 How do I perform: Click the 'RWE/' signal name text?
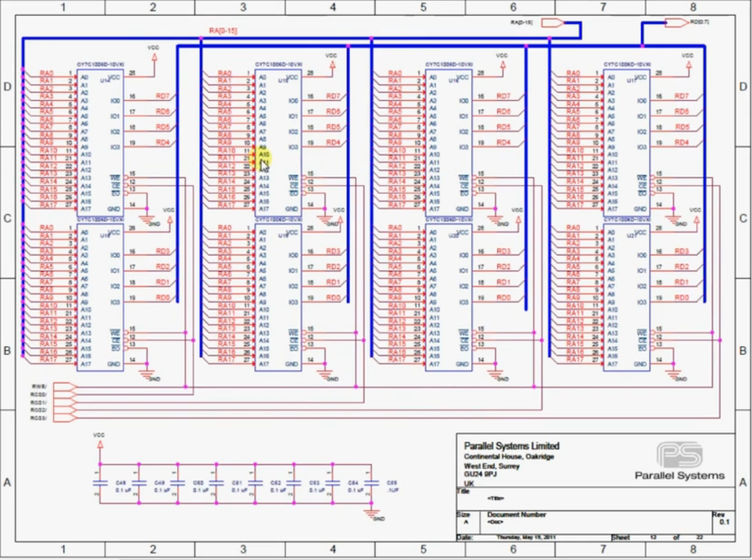pos(39,387)
